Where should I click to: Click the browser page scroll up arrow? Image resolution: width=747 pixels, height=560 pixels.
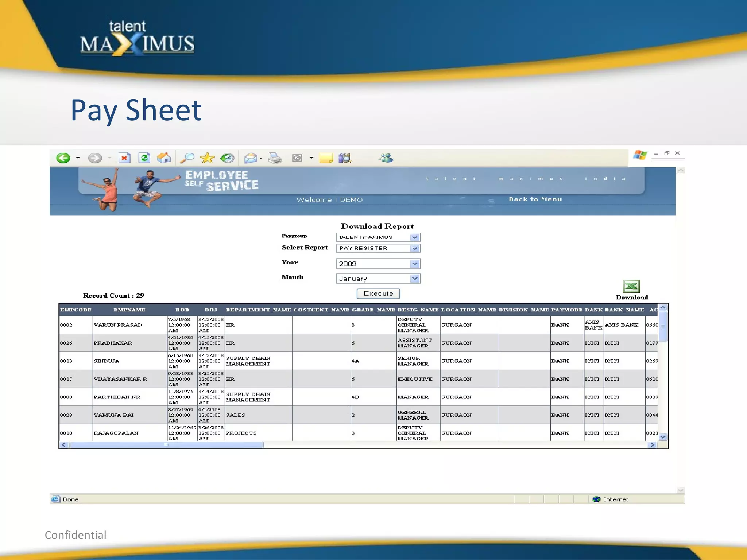coord(681,171)
